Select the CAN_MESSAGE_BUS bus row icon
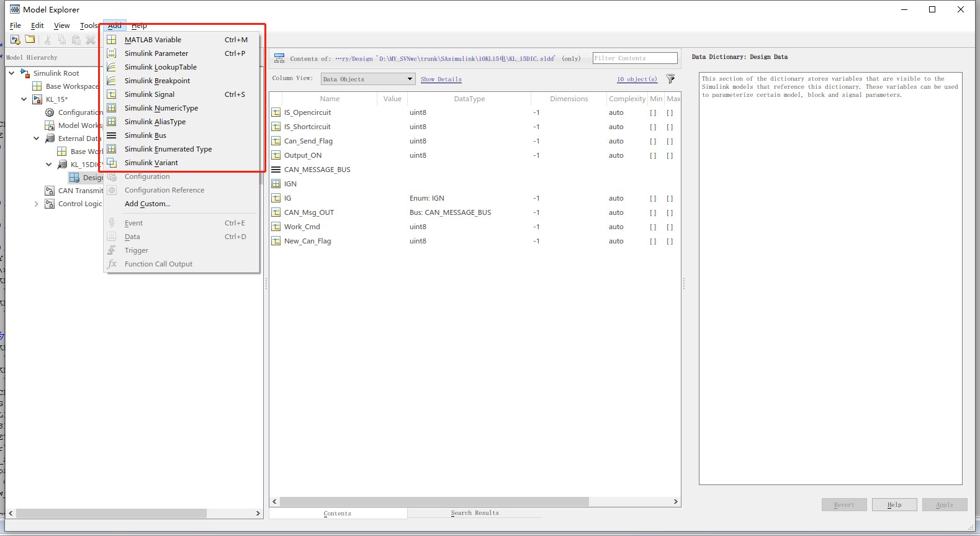The image size is (980, 536). [x=276, y=170]
